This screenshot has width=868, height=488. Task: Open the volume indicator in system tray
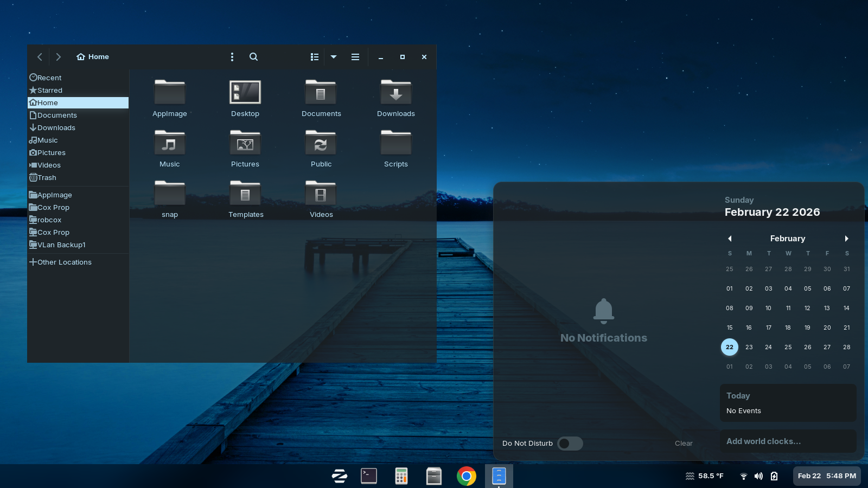click(x=759, y=476)
